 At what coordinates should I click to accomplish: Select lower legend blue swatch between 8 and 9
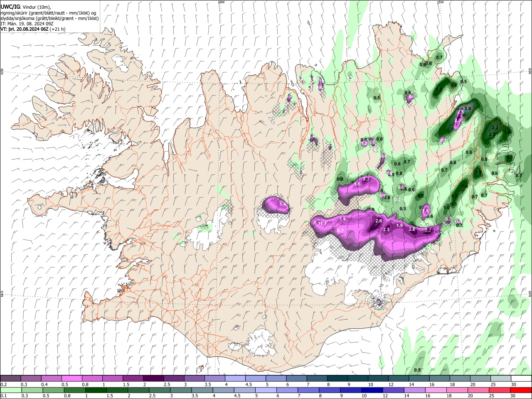tap(330, 390)
